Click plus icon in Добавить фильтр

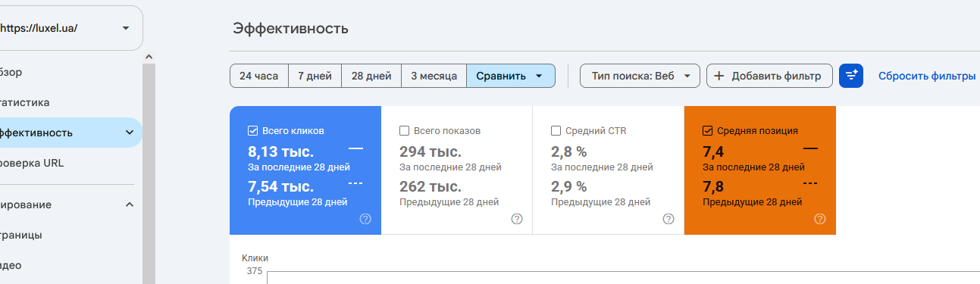point(719,76)
